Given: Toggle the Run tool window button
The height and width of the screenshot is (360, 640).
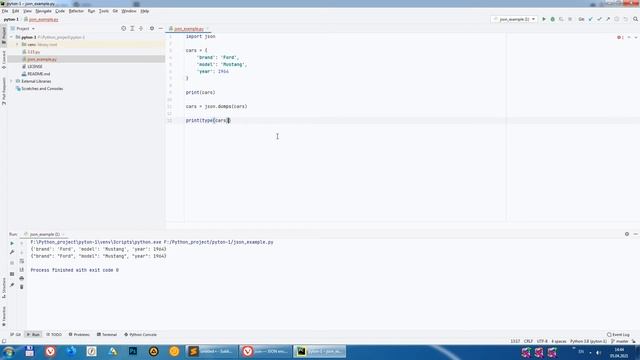Looking at the screenshot, I should (33, 335).
